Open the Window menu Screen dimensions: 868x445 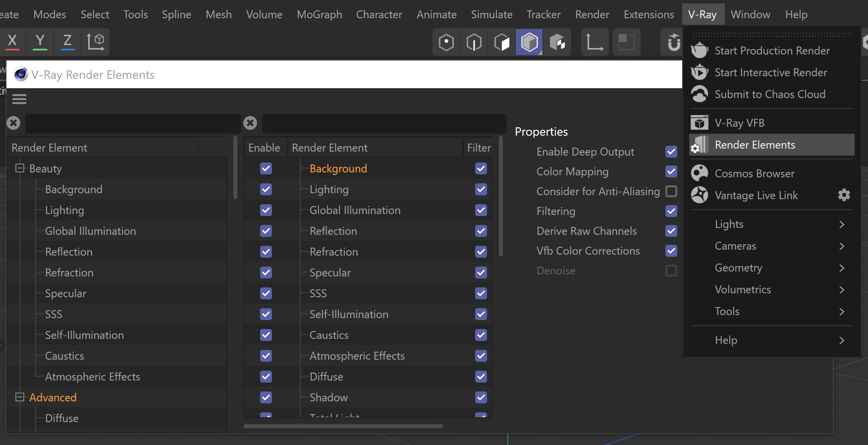[x=751, y=14]
